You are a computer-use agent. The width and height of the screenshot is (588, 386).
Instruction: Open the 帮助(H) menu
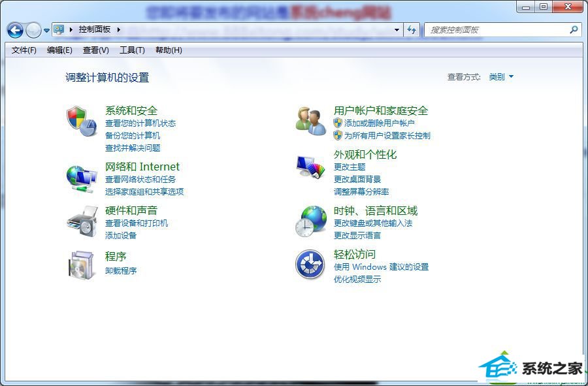point(169,50)
